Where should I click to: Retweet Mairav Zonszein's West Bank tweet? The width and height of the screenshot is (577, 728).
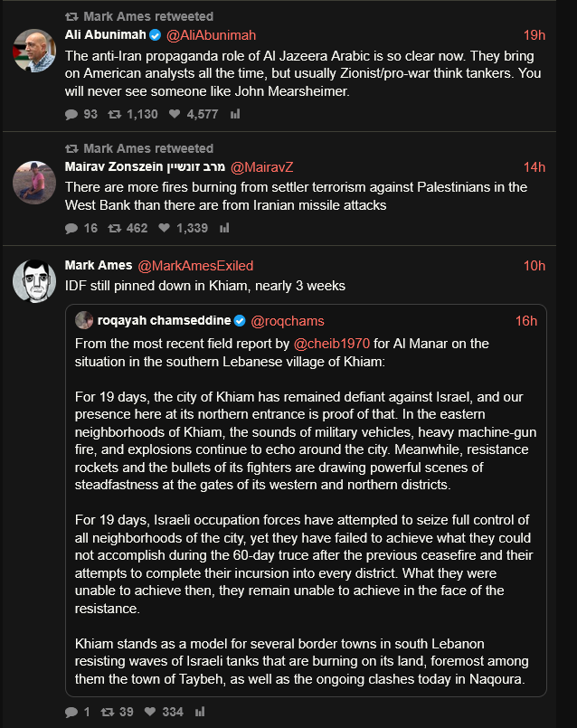(x=114, y=228)
